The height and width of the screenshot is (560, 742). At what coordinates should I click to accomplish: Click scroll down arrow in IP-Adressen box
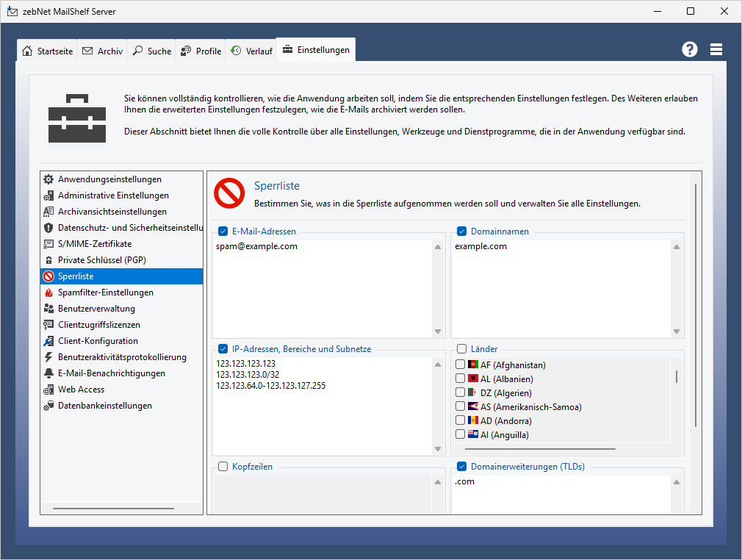[438, 449]
